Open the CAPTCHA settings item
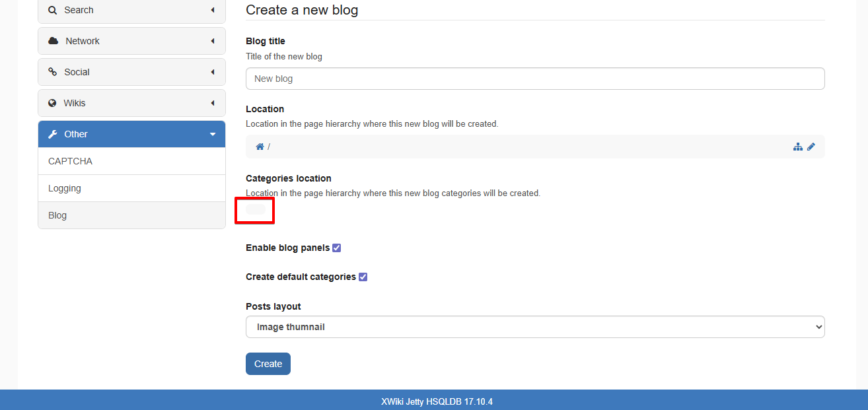 (x=70, y=161)
